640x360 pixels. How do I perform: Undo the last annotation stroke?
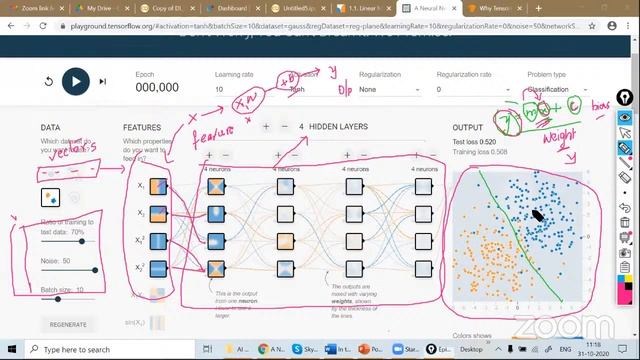click(624, 207)
